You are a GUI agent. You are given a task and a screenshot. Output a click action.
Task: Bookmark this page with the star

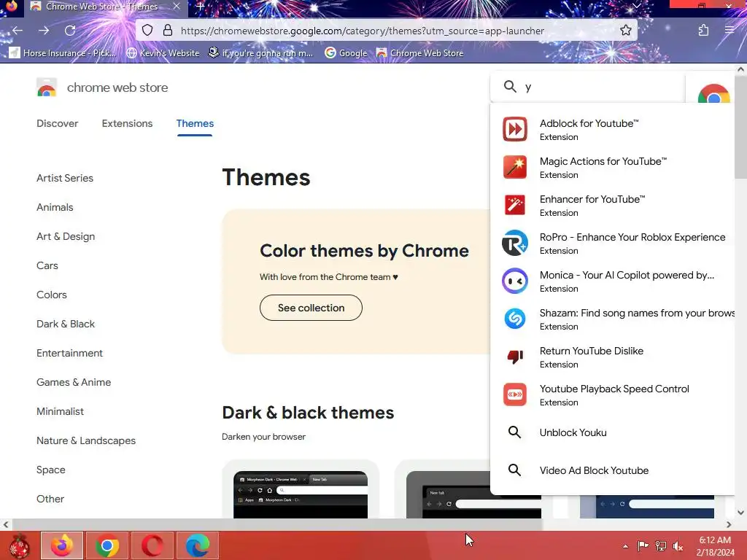(x=625, y=31)
